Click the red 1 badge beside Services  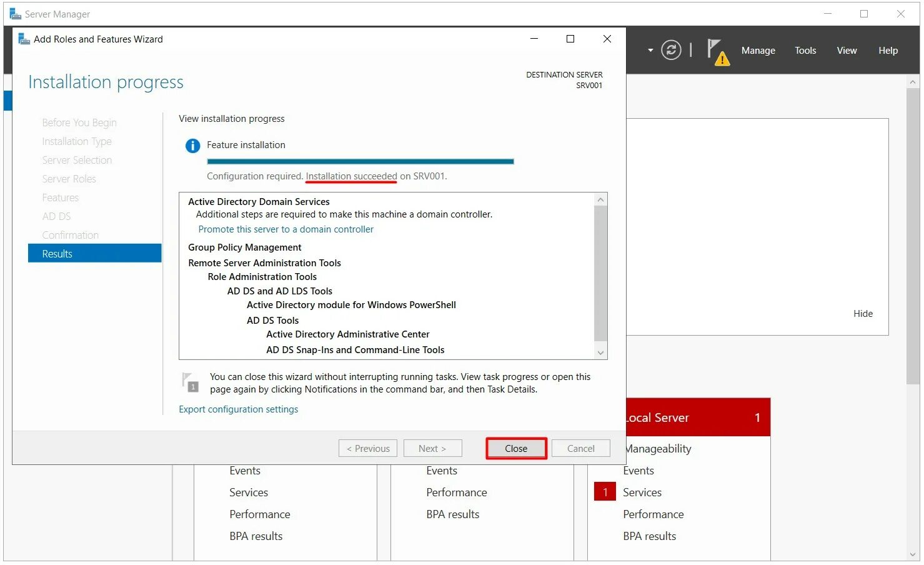[605, 492]
